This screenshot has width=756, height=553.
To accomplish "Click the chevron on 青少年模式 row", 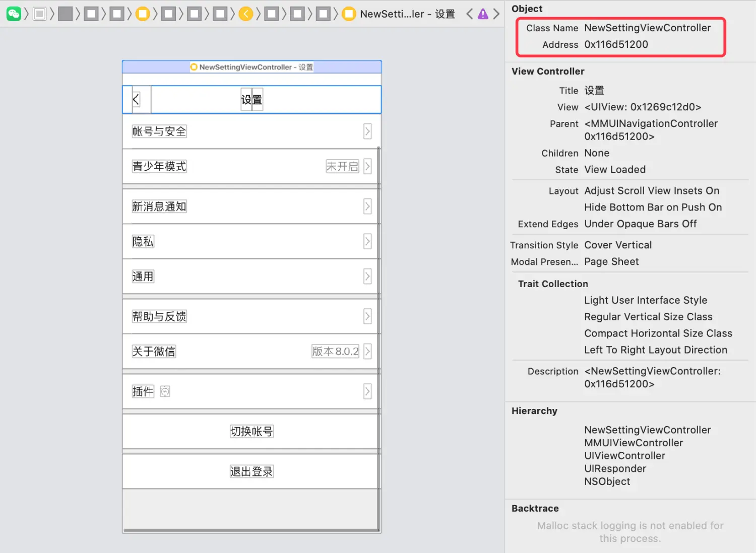I will point(367,166).
